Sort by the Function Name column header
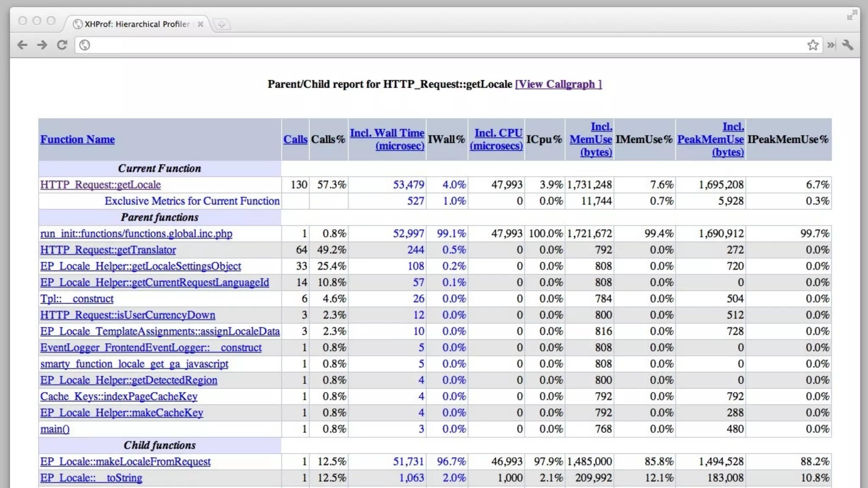Screen dimensions: 868x488 pyautogui.click(x=78, y=139)
